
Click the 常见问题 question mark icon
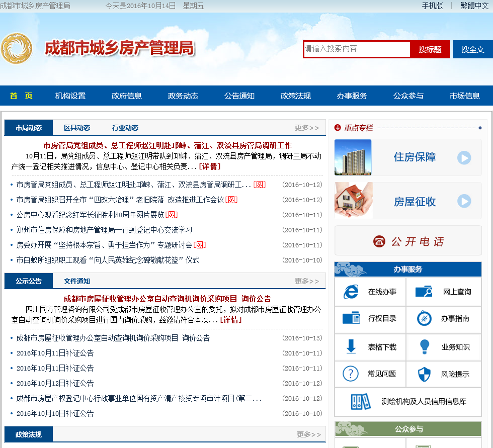click(350, 374)
